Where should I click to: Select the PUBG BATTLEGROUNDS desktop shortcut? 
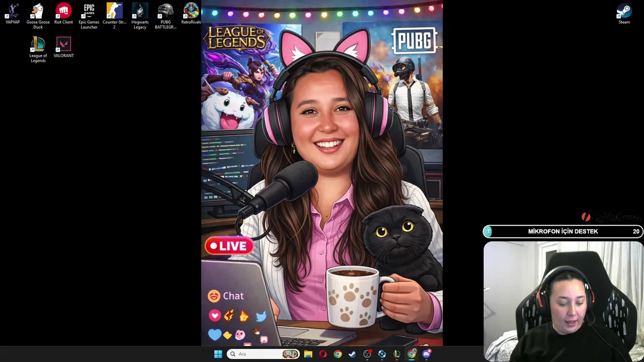click(x=166, y=16)
